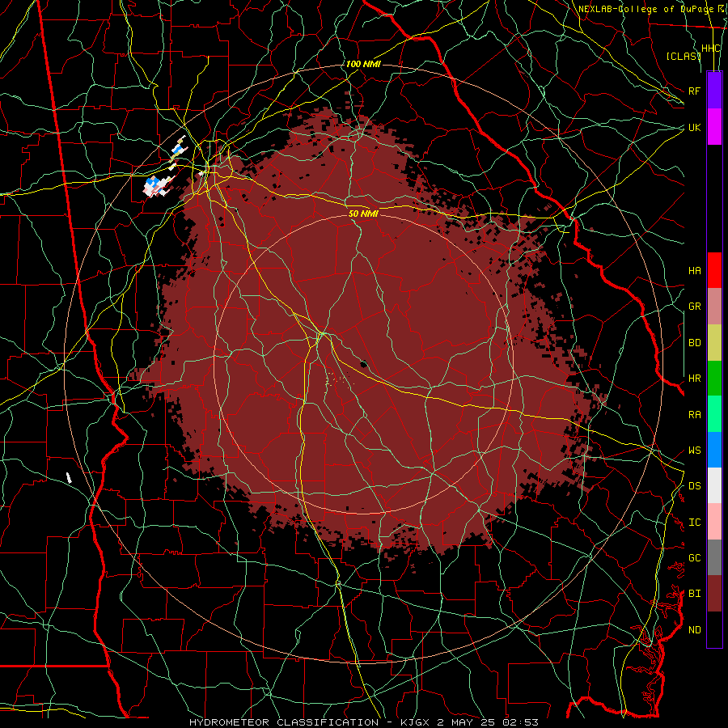Click the Hydrometeor Classification KJGX caption

pyautogui.click(x=364, y=722)
